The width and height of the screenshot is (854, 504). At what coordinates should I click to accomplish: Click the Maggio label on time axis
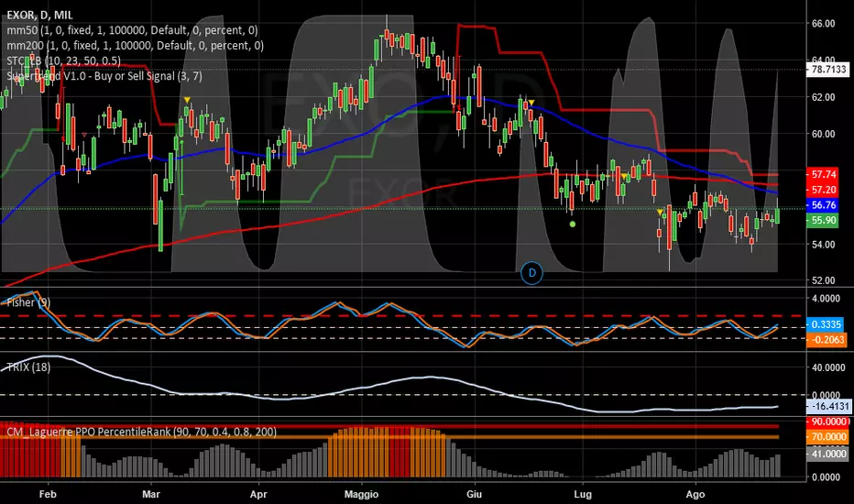click(362, 494)
